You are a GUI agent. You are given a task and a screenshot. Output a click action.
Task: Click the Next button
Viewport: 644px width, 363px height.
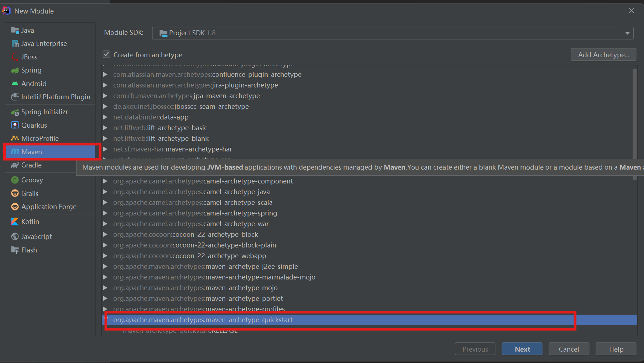pos(522,349)
